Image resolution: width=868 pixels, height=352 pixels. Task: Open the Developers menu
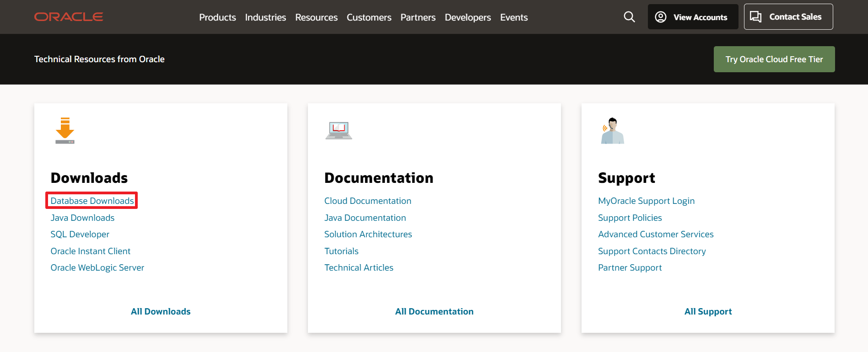[468, 17]
